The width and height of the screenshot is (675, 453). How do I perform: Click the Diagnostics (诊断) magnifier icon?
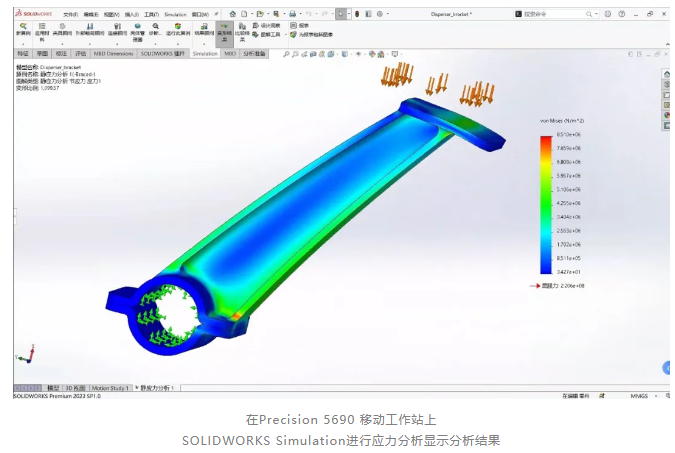pos(155,27)
